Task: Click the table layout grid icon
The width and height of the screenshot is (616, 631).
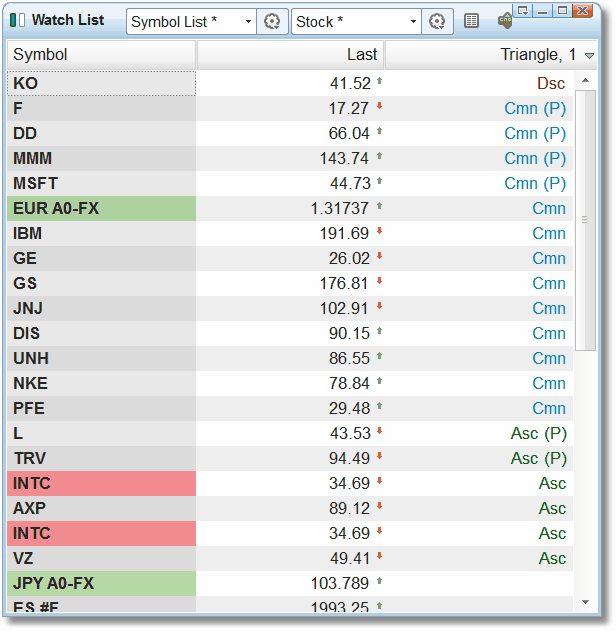Action: click(x=471, y=21)
